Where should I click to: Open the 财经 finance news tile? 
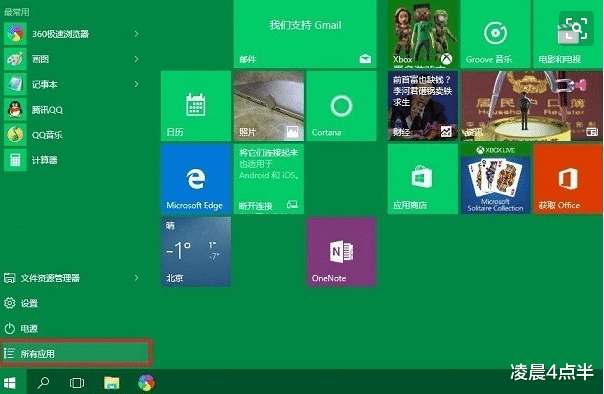tap(423, 106)
